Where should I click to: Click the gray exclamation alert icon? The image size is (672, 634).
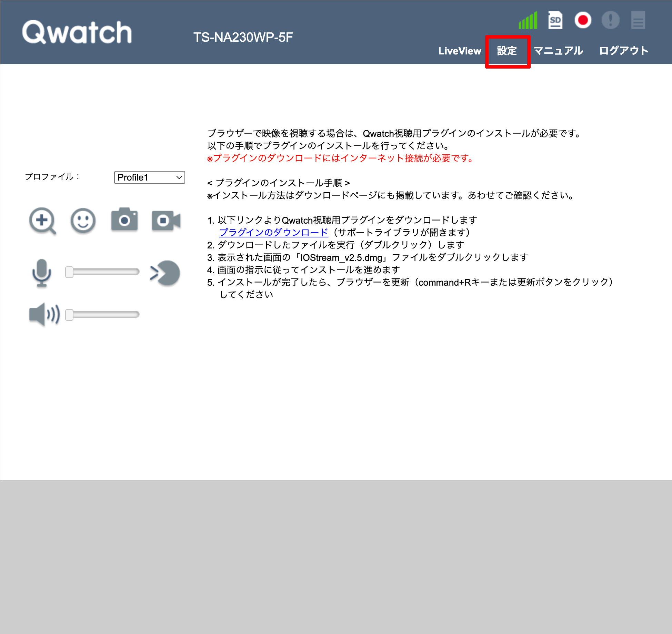point(610,20)
